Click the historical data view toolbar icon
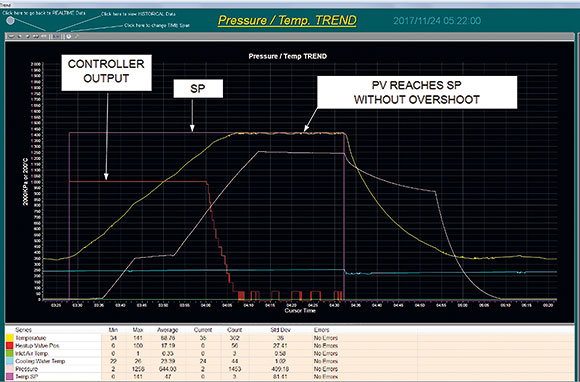Screen dimensions: 580x382 [x=56, y=36]
